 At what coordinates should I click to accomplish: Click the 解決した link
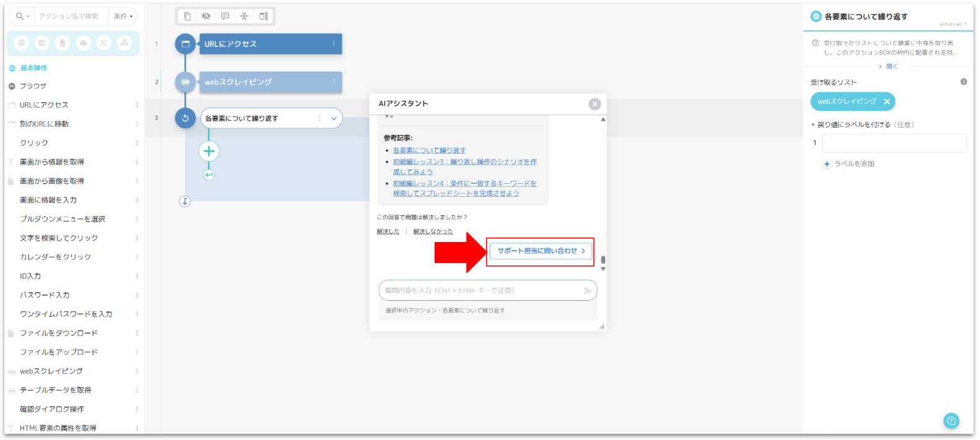388,231
